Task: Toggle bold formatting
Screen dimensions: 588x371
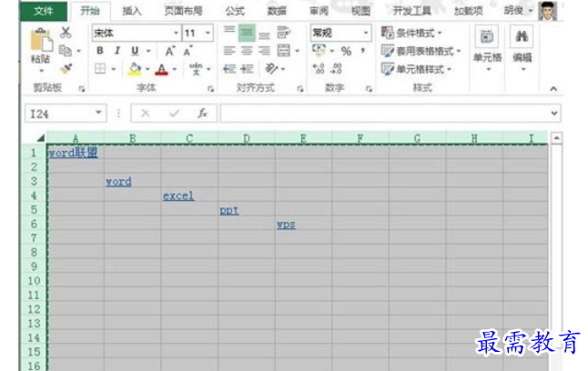Action: click(x=100, y=51)
